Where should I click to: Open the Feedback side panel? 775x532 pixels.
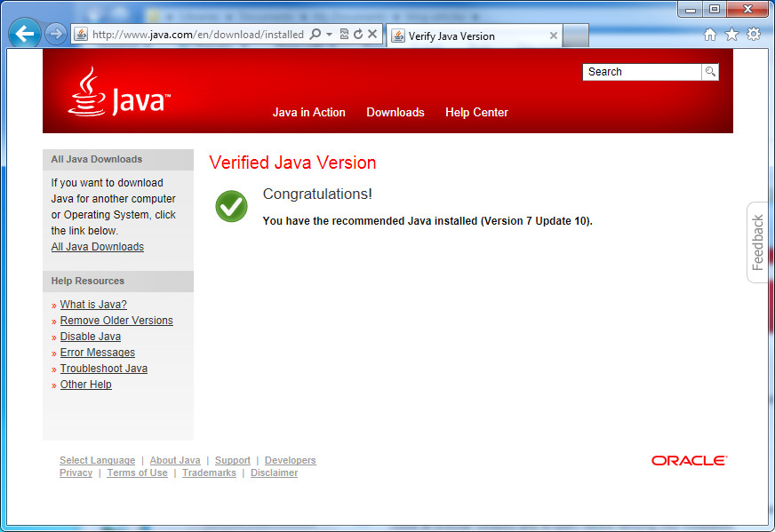(756, 242)
